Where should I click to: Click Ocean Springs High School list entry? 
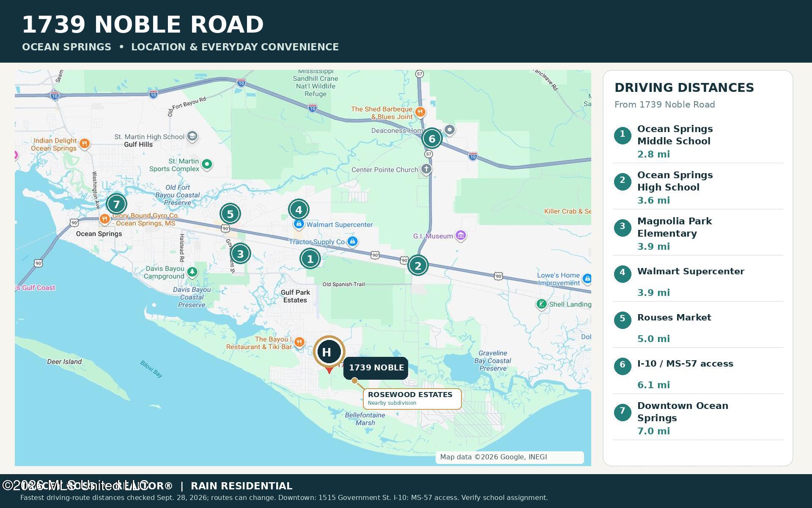pyautogui.click(x=698, y=188)
